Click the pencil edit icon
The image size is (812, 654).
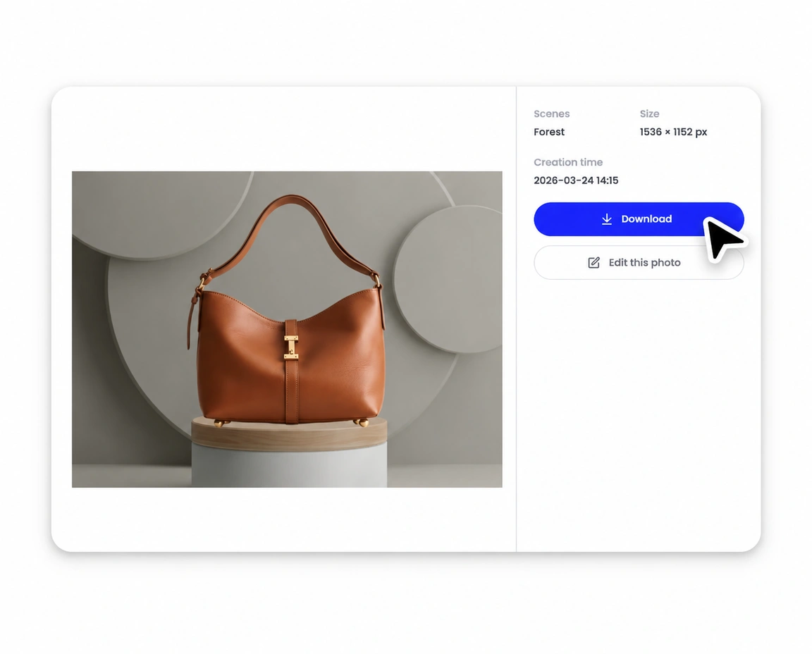pyautogui.click(x=594, y=263)
